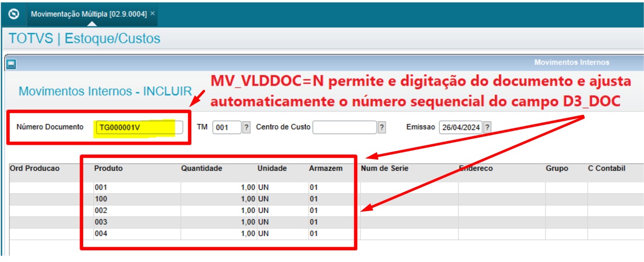Click the TOTVS logo icon
Image resolution: width=644 pixels, height=262 pixels.
pos(14,14)
